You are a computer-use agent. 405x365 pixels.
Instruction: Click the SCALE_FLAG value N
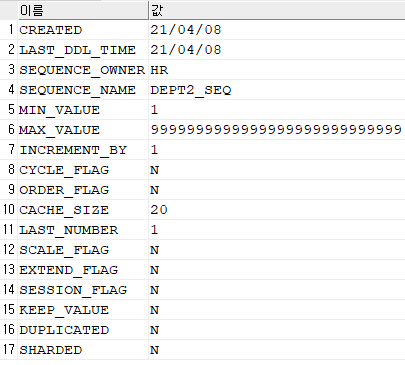[x=277, y=250]
